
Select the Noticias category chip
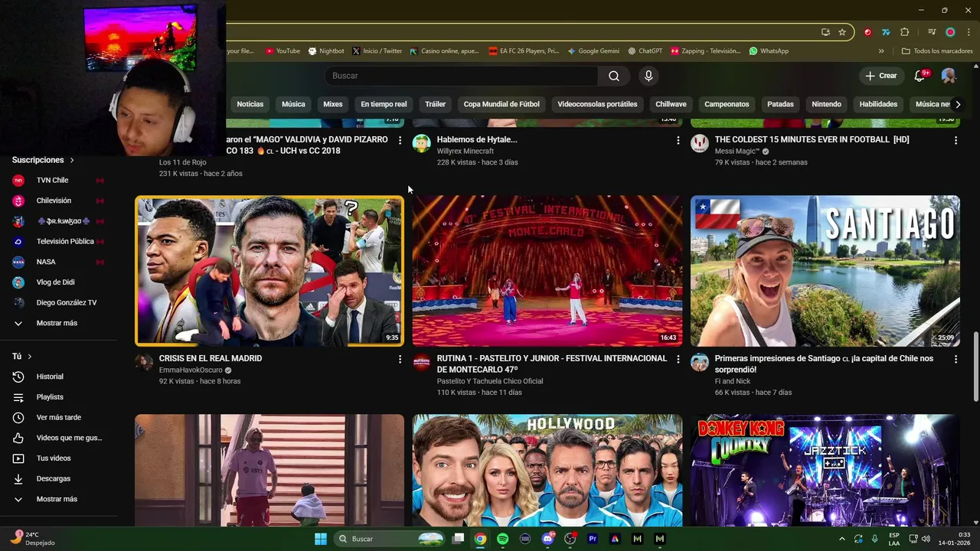[x=250, y=104]
